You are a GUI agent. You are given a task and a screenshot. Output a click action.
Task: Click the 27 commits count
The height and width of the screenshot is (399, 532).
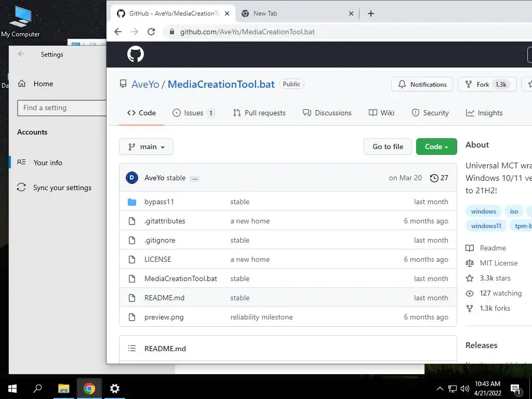pyautogui.click(x=444, y=178)
